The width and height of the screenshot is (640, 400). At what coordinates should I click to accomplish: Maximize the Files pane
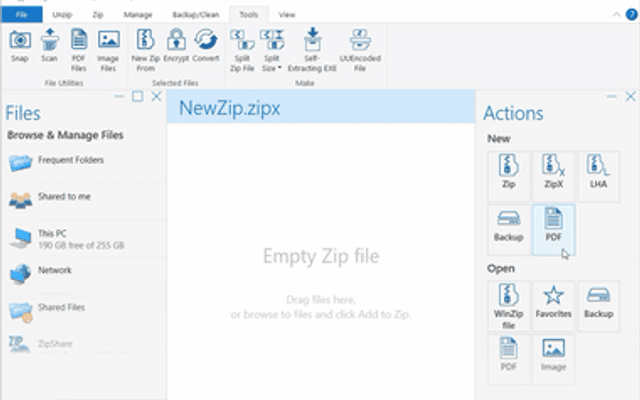138,96
